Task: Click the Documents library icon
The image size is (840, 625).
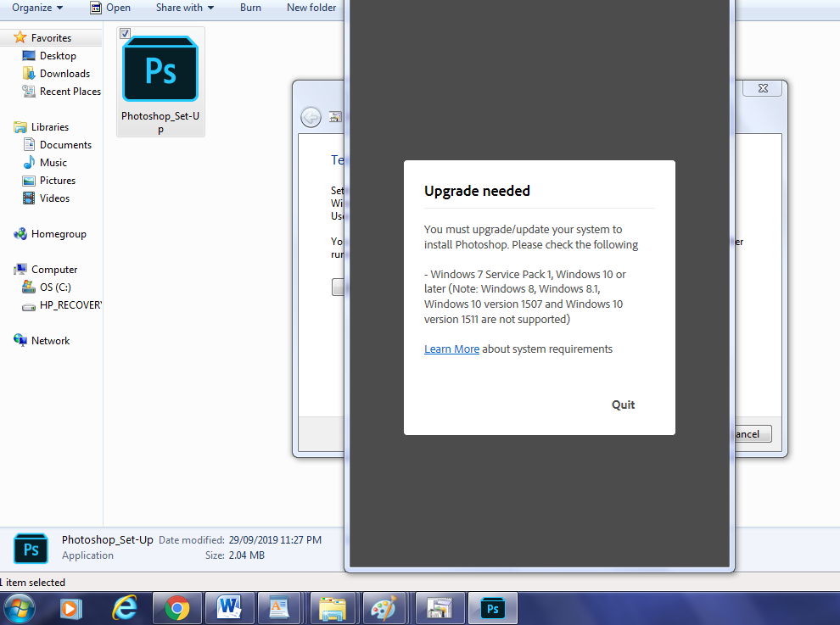Action: pos(29,145)
